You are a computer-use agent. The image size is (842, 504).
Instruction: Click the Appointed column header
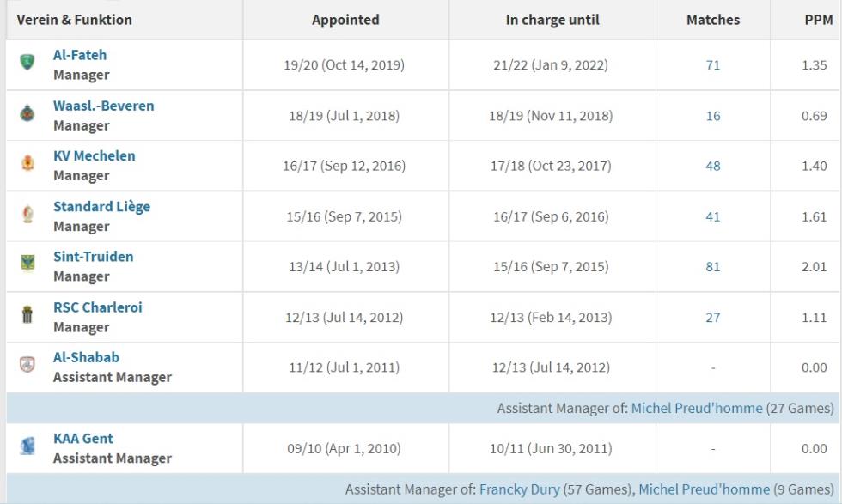[345, 20]
